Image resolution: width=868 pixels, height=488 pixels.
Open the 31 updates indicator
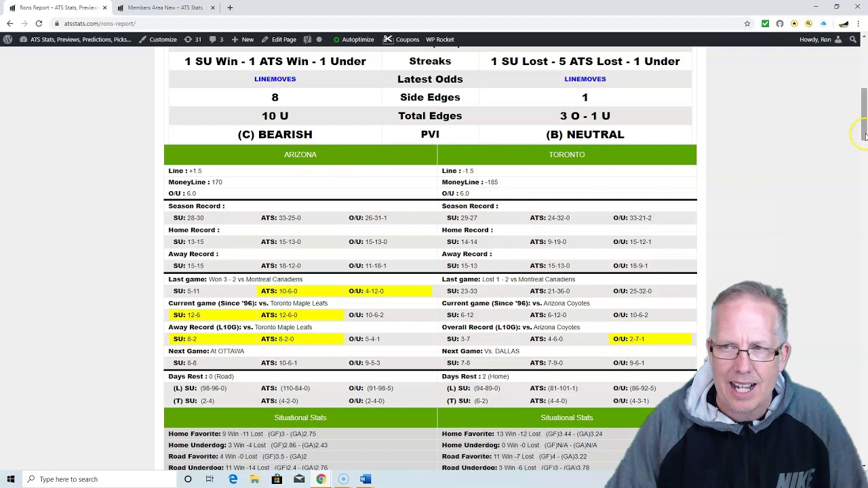pos(193,39)
